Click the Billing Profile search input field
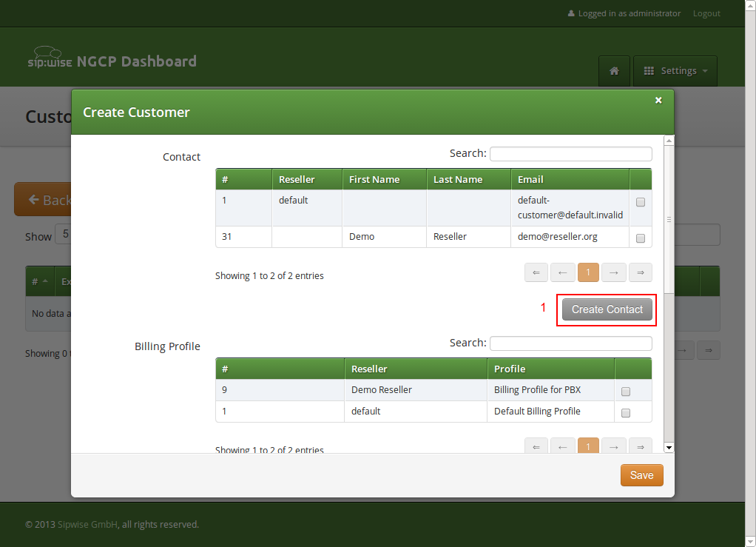This screenshot has height=547, width=756. [x=570, y=343]
